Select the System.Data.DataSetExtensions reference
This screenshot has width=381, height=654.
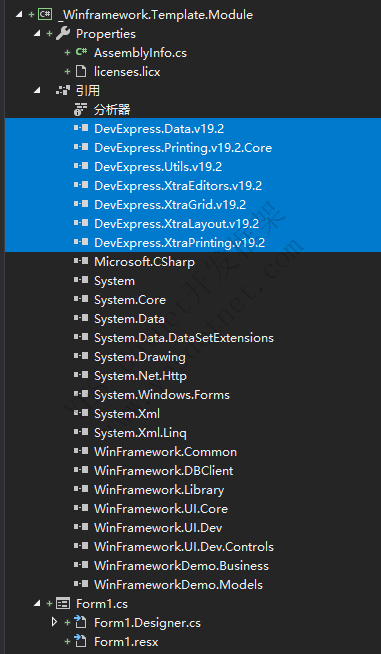pos(184,337)
